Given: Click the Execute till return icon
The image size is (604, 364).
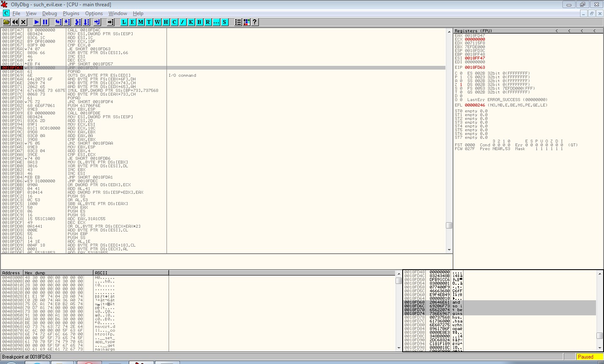Looking at the screenshot, I should pyautogui.click(x=97, y=22).
